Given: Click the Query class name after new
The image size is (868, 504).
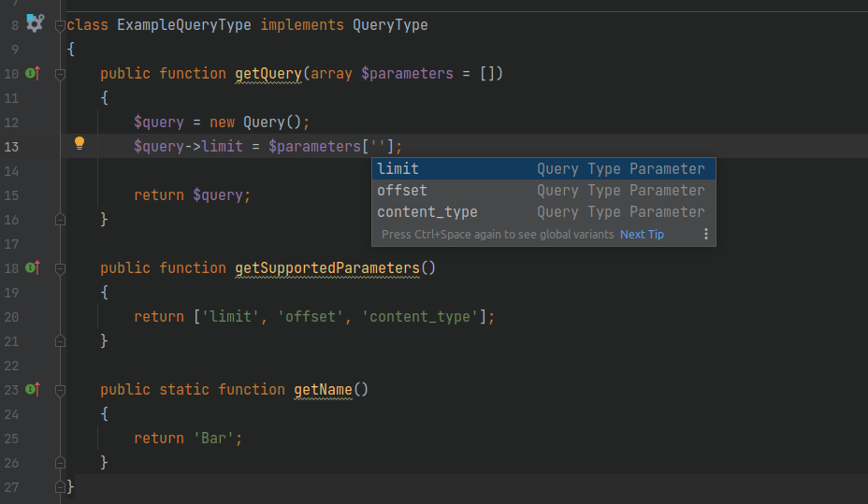Looking at the screenshot, I should point(264,122).
